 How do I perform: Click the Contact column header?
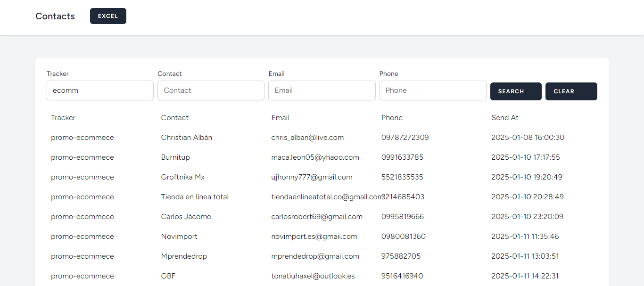pyautogui.click(x=175, y=118)
